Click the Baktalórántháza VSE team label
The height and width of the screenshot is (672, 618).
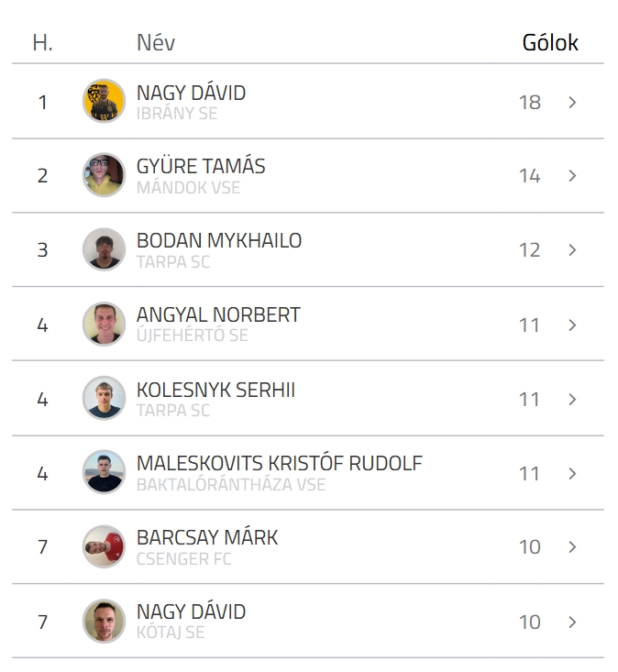(231, 485)
